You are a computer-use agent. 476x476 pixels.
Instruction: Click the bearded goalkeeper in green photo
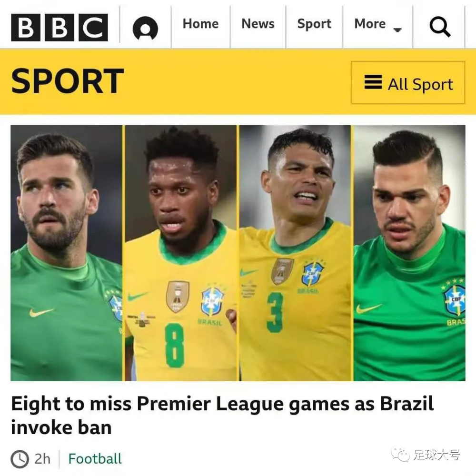click(66, 253)
